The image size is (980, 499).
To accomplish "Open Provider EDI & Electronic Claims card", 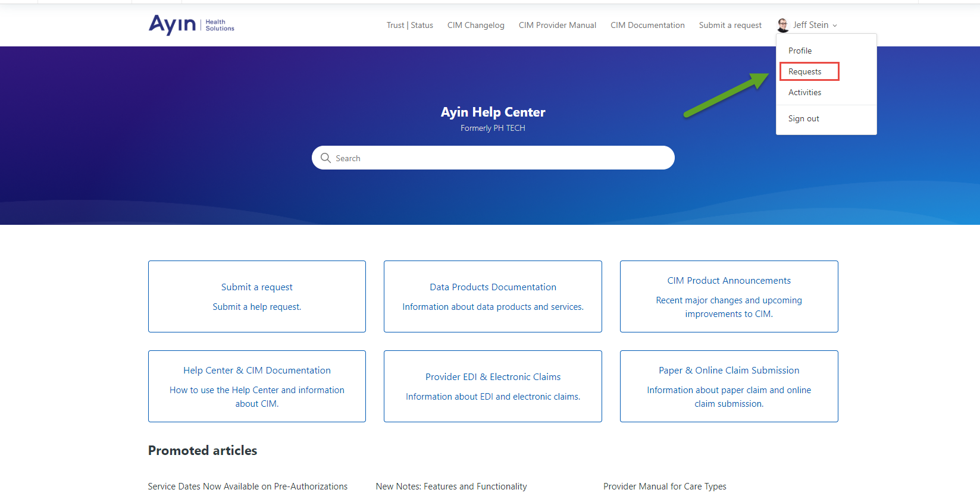I will (493, 386).
